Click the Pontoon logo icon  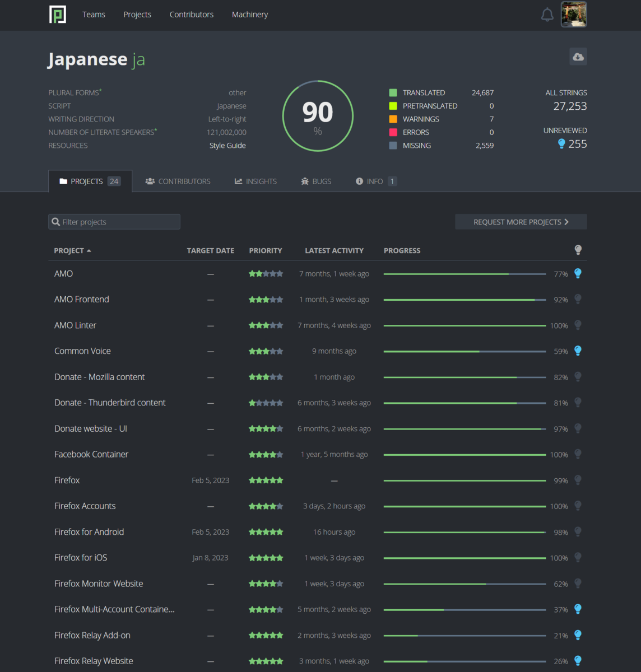(58, 15)
